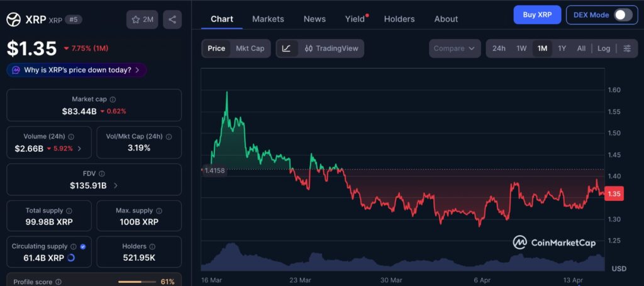Screen dimensions: 644x286
Task: Click the AI icon in price question pill
Action: [x=16, y=70]
